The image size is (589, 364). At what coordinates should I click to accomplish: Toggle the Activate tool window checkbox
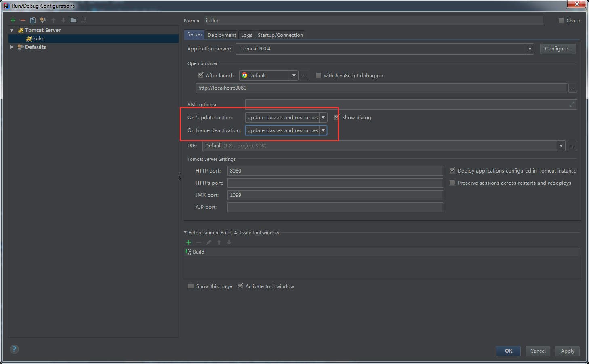[240, 286]
